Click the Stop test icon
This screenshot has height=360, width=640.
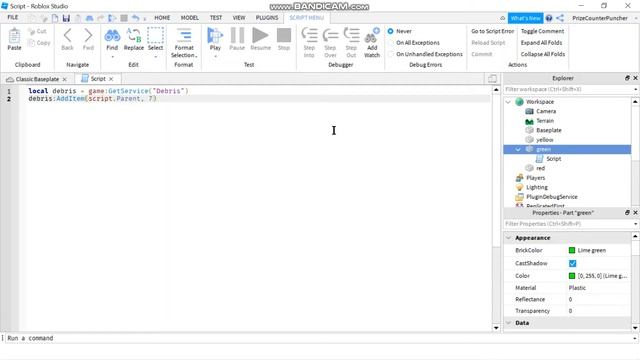[284, 36]
